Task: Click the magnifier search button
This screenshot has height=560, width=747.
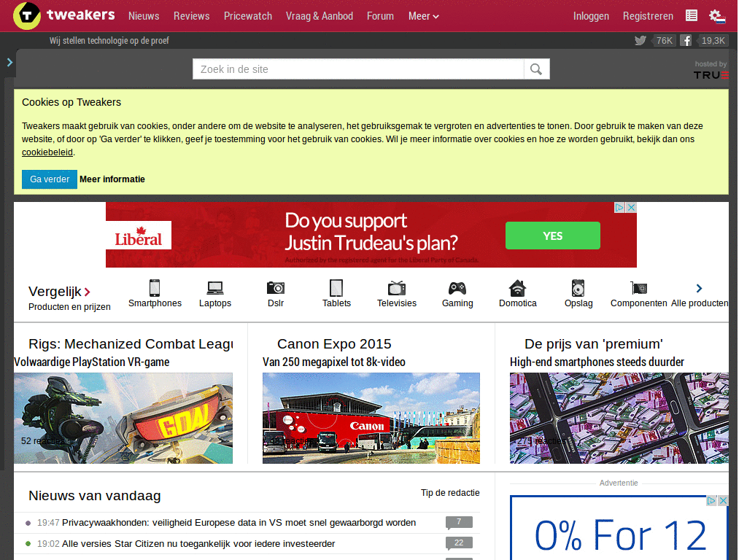Action: click(536, 69)
